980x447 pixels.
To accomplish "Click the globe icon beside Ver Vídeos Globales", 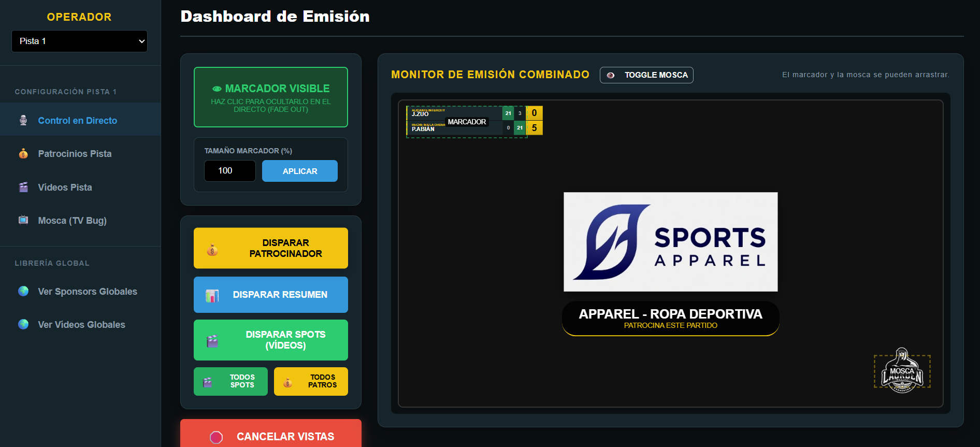I will coord(23,324).
